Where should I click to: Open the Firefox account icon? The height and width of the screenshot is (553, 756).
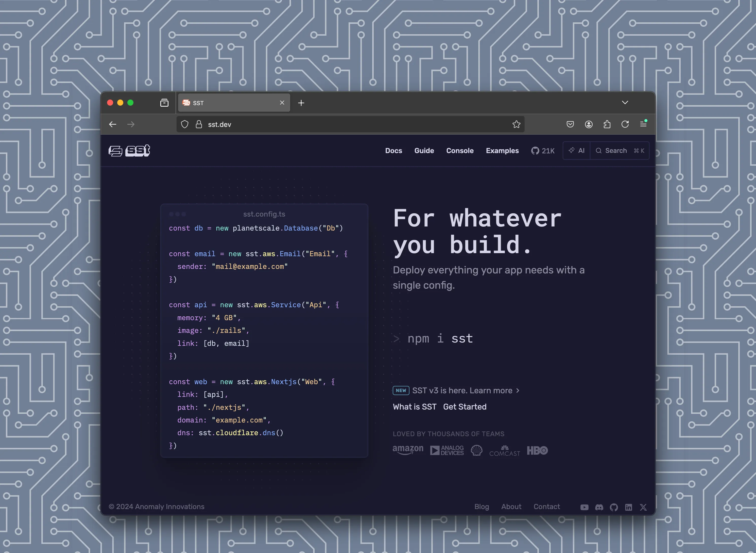click(x=589, y=124)
